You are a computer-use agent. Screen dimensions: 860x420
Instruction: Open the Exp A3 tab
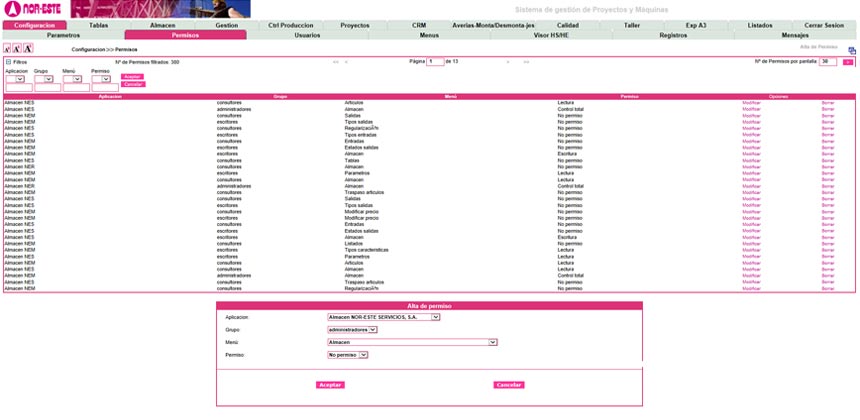tap(696, 25)
